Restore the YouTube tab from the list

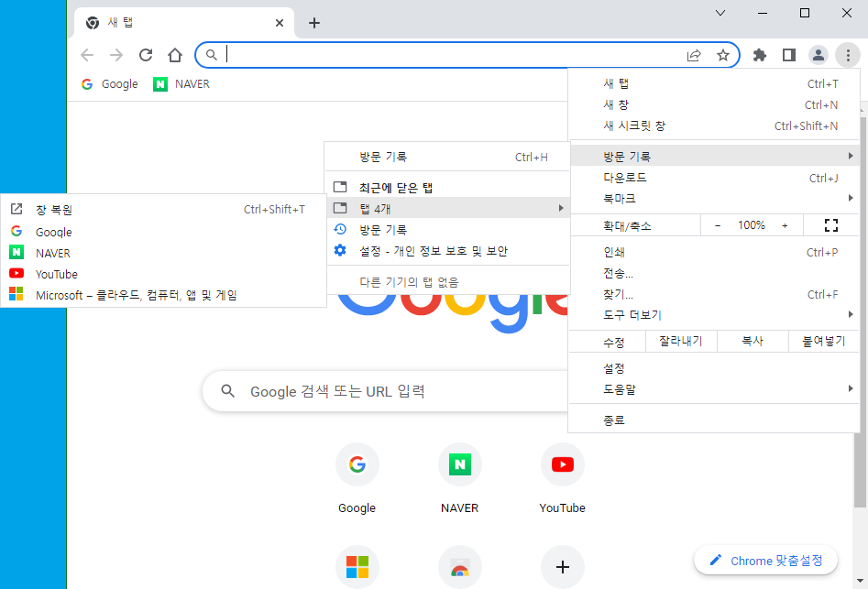click(x=163, y=274)
